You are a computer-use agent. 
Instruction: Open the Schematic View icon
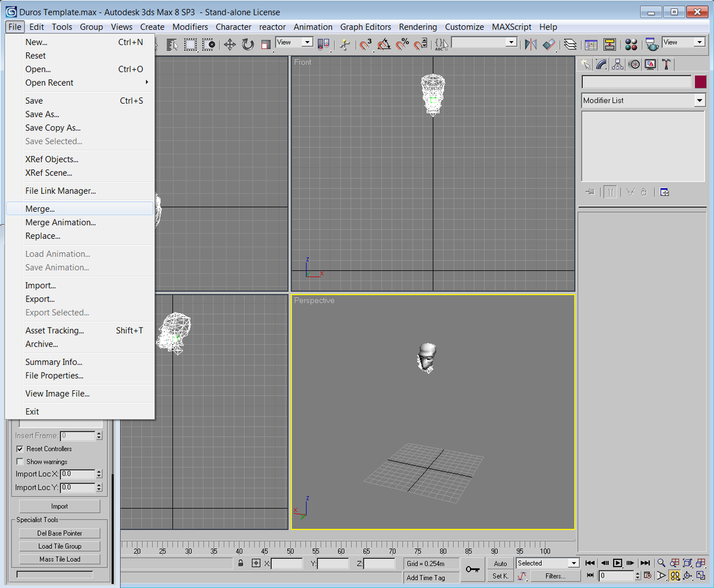(609, 44)
